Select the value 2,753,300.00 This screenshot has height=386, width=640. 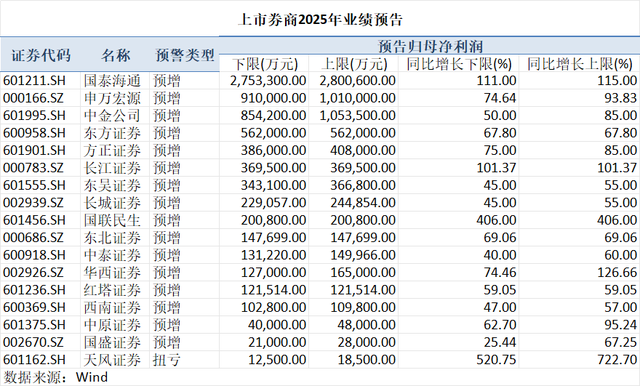[268, 80]
